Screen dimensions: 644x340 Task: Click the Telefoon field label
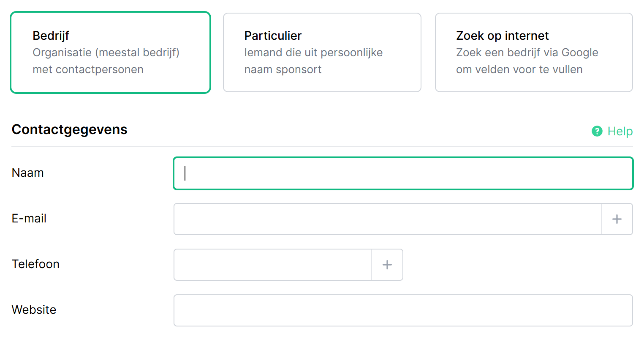[35, 264]
